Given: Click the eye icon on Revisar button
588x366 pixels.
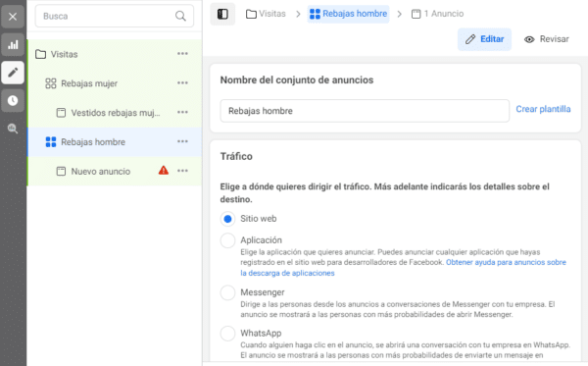Looking at the screenshot, I should point(529,39).
